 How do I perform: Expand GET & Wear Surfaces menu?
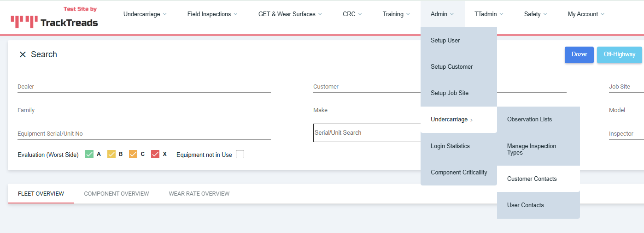point(290,14)
